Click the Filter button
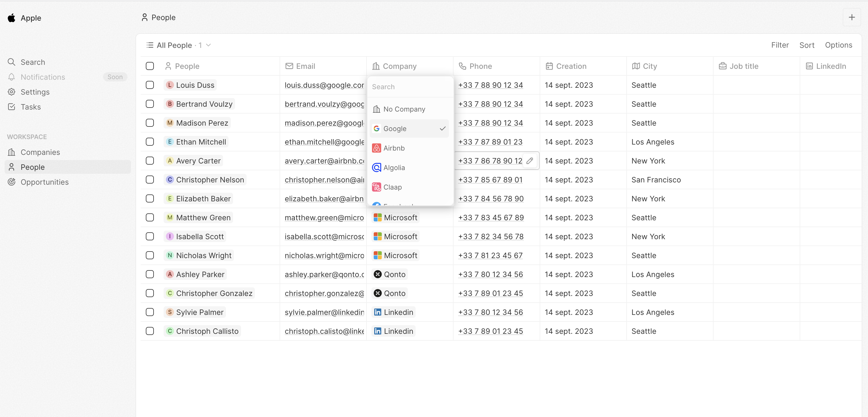This screenshot has width=868, height=417. 780,45
